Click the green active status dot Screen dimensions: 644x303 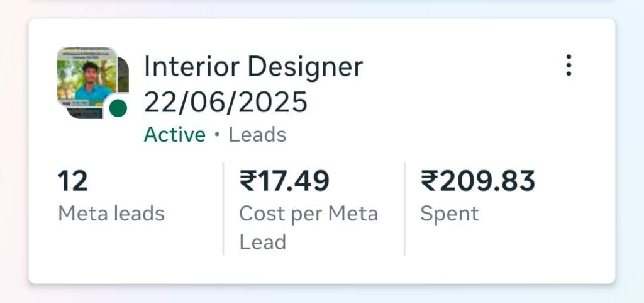[x=118, y=108]
